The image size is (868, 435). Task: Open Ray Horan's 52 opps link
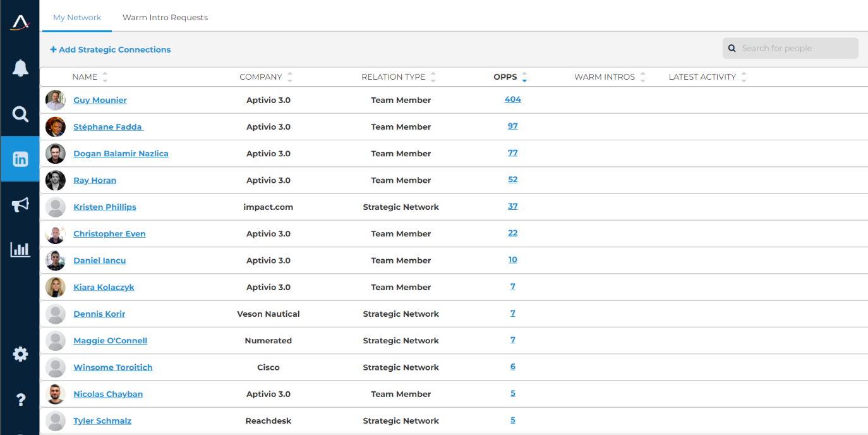point(513,180)
